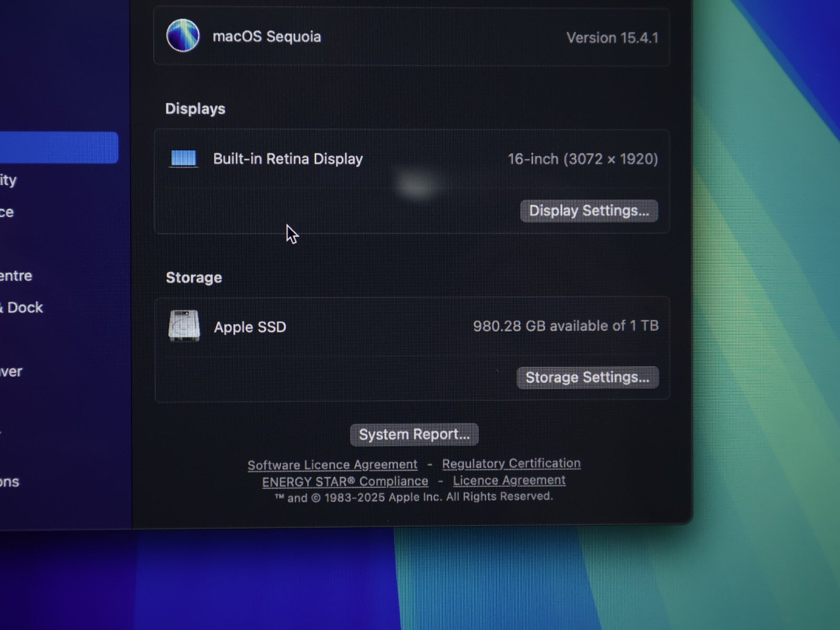The image size is (840, 630).
Task: Click '980.28 GB available of 1 TB'
Action: [x=566, y=326]
